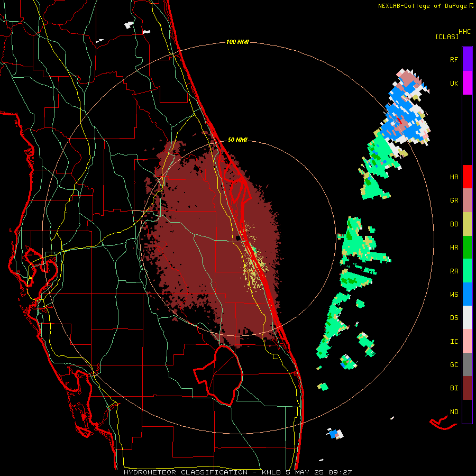Click the Lake Okeechobee red outline
This screenshot has width=476, height=476.
coord(218,376)
